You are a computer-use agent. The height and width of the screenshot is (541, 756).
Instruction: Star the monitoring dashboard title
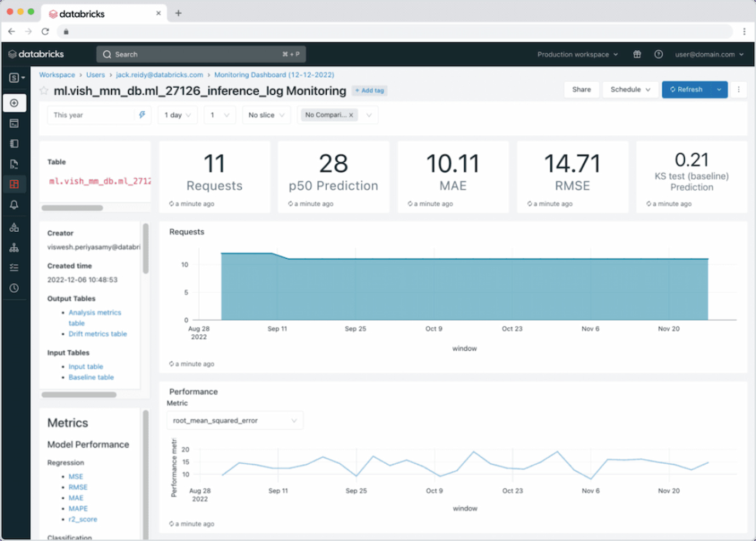point(44,90)
